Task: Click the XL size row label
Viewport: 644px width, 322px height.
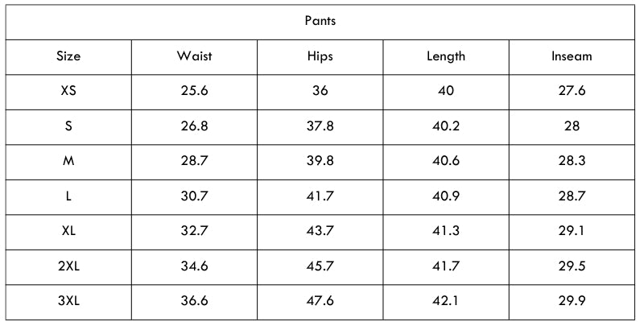Action: (x=68, y=231)
